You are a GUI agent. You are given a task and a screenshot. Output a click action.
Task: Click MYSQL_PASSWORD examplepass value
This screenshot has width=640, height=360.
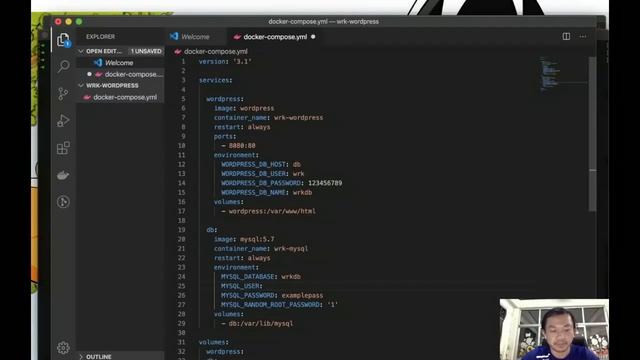click(302, 296)
